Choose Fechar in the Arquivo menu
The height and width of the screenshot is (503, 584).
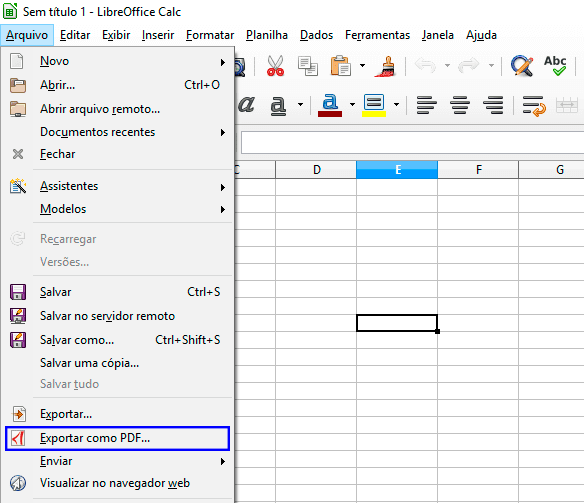pos(118,154)
